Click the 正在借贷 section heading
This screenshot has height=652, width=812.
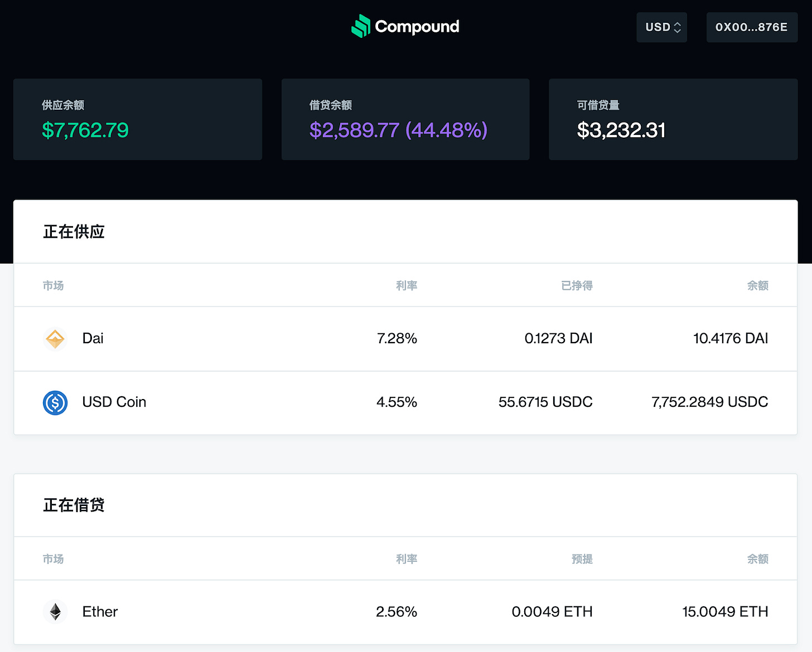pos(74,505)
